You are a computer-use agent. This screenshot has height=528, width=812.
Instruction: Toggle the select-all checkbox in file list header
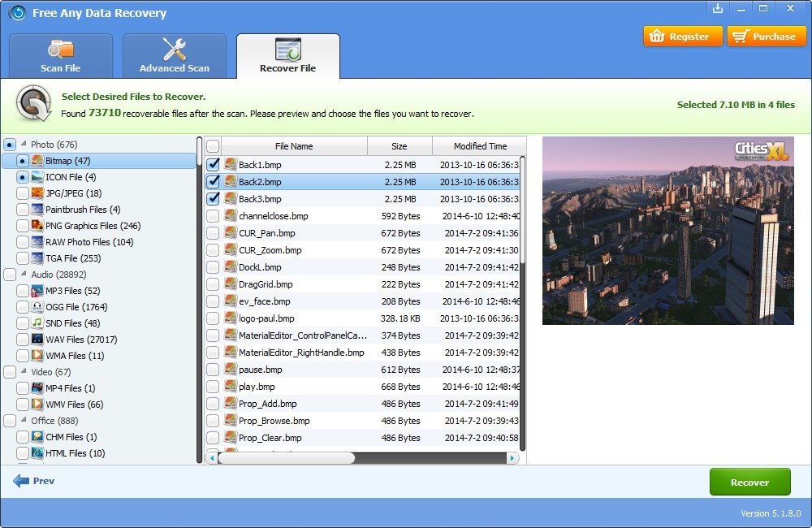click(212, 145)
